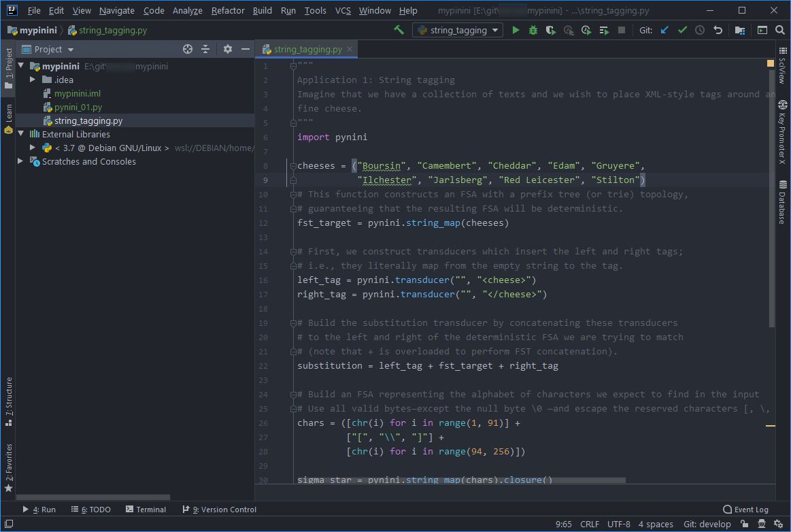Screen dimensions: 791x532
Task: Click the locate file crosshair icon in Project panel
Action: pos(187,49)
